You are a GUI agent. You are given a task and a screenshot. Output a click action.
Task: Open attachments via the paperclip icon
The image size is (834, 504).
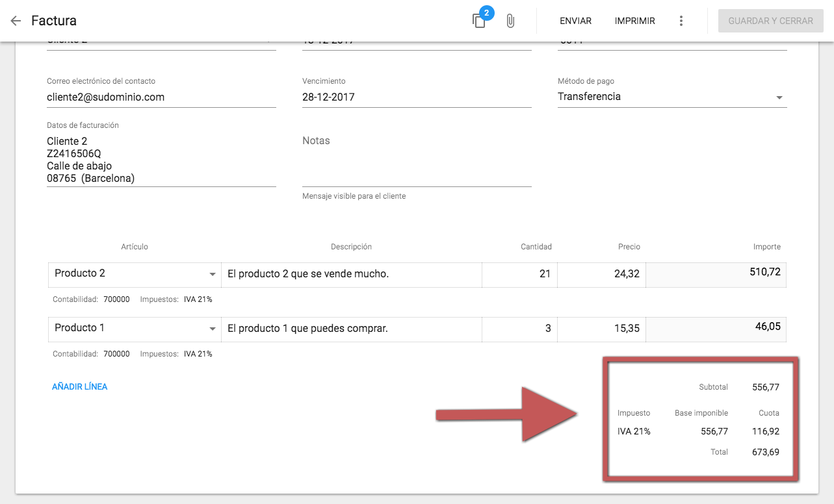click(510, 21)
